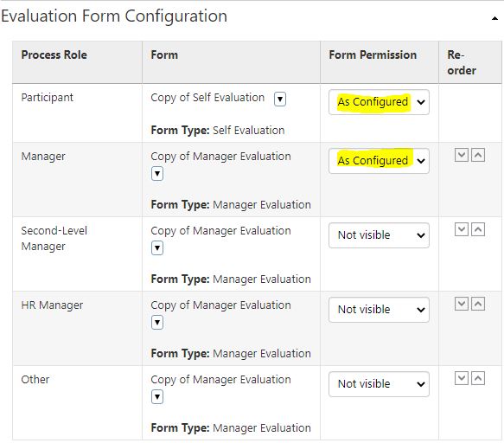Move Other row up
This screenshot has width=504, height=443.
point(478,378)
